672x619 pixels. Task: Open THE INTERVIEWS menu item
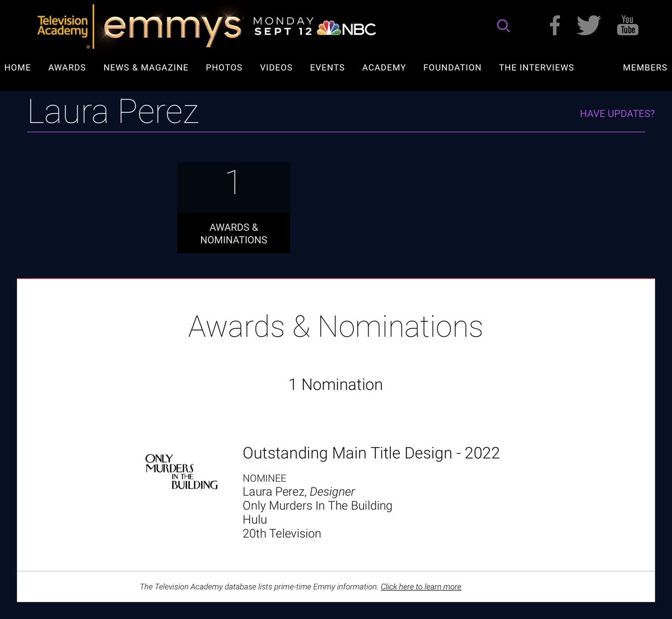click(x=536, y=67)
